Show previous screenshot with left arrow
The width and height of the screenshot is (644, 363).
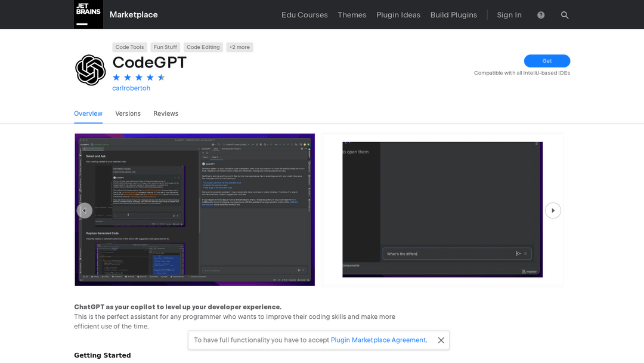point(85,211)
